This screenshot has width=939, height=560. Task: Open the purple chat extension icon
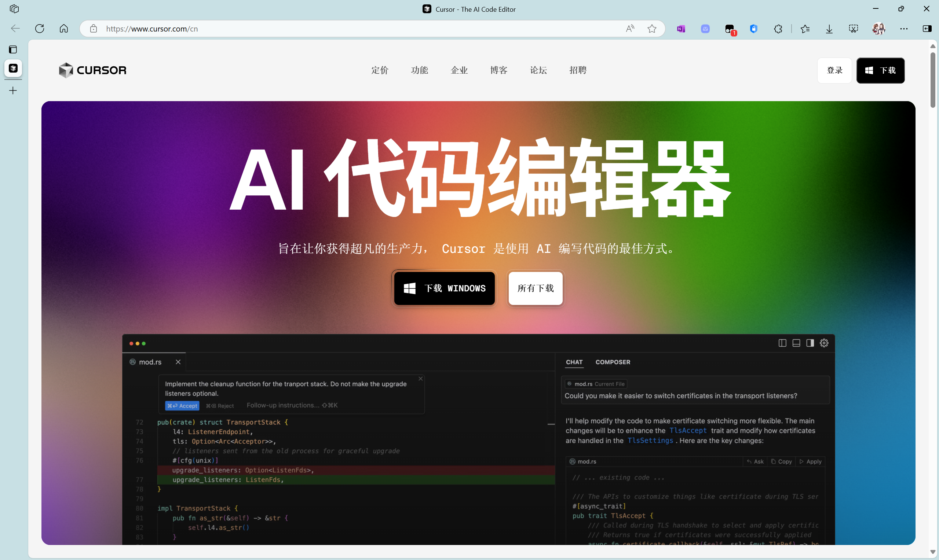point(705,29)
